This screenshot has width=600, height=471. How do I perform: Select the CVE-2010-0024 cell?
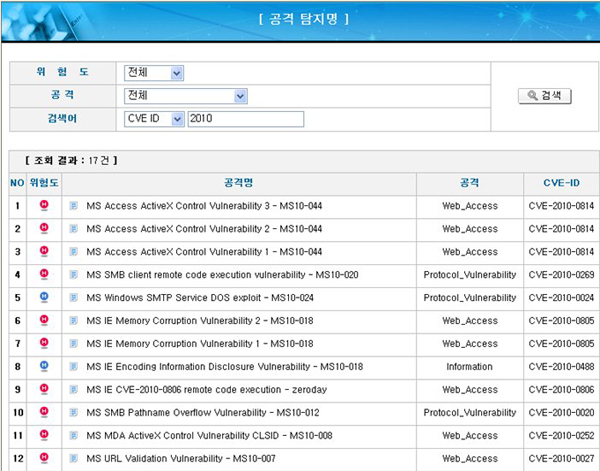(561, 298)
